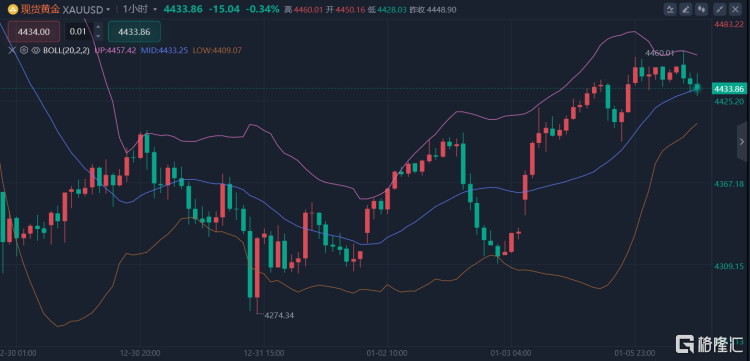Click the 现货黄金 instrument name
Screen dimensions: 750x361
40,9
